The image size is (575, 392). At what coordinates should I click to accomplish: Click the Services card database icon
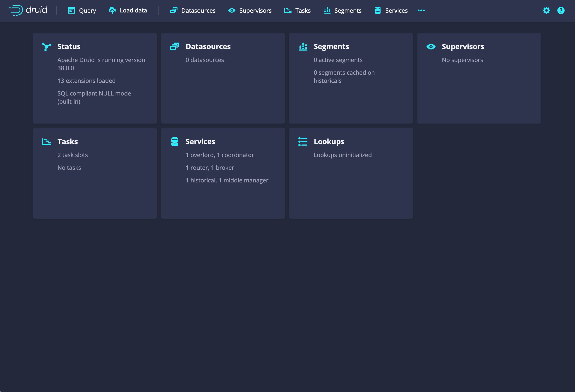175,141
